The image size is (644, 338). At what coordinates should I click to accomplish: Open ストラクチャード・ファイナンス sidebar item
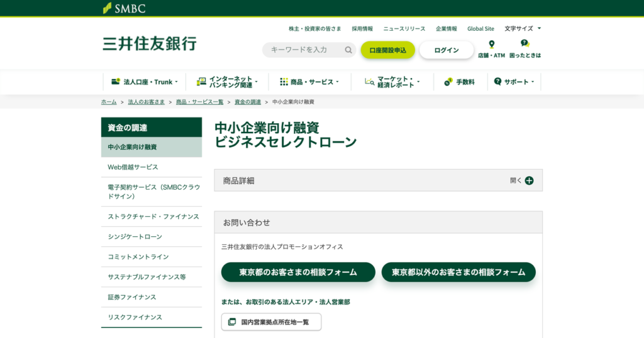[152, 217]
